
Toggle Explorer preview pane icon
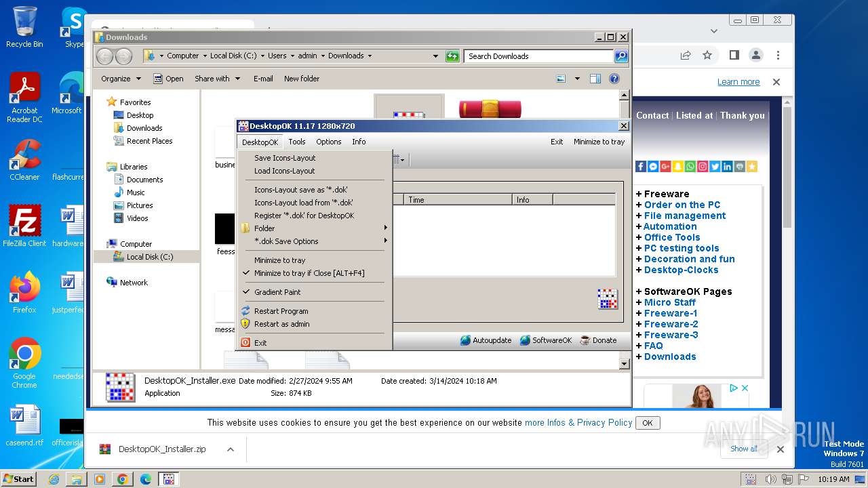coord(595,79)
